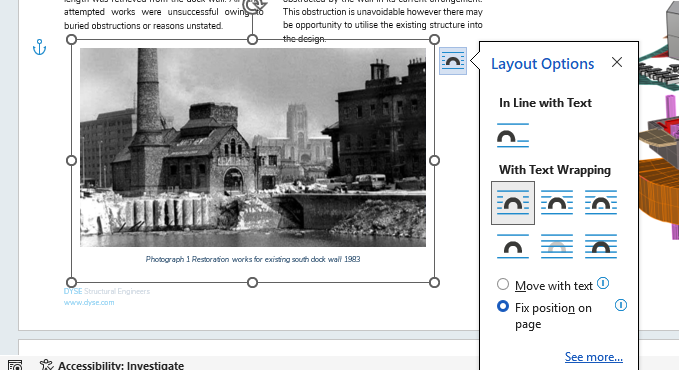
Task: Open See more layout options link
Action: pyautogui.click(x=594, y=357)
